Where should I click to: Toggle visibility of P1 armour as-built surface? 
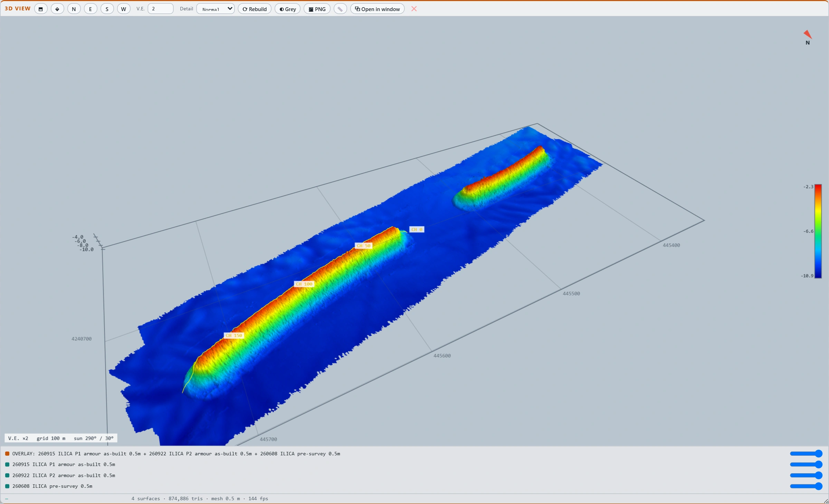(7, 465)
